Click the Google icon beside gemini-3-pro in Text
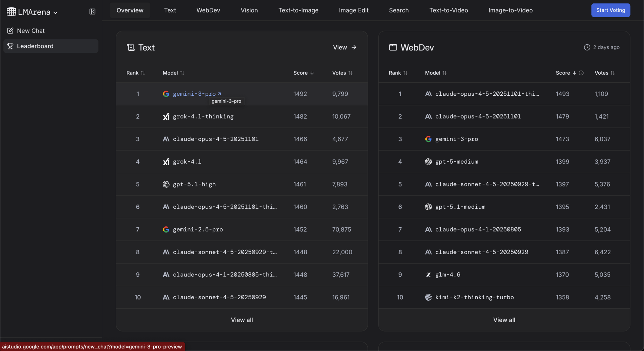644x351 pixels. tap(166, 94)
